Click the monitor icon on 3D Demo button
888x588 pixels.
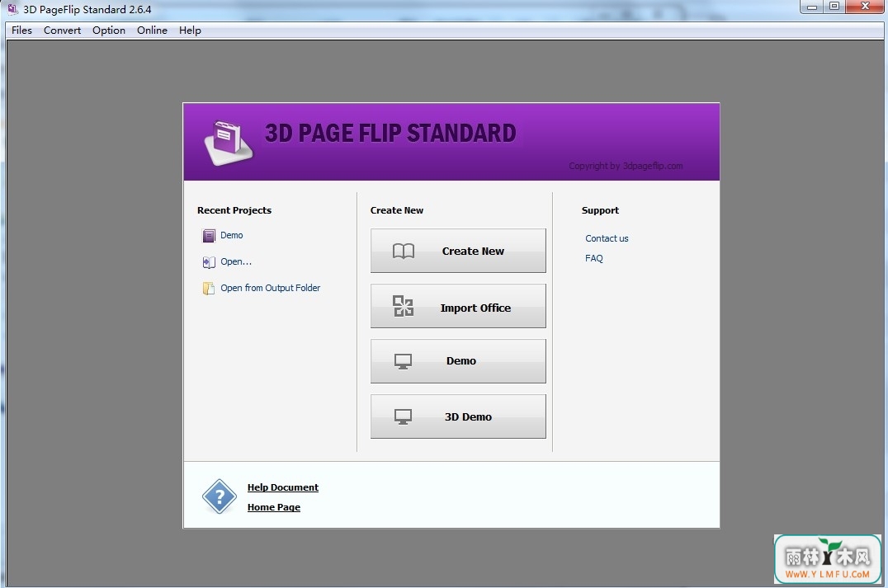[403, 417]
